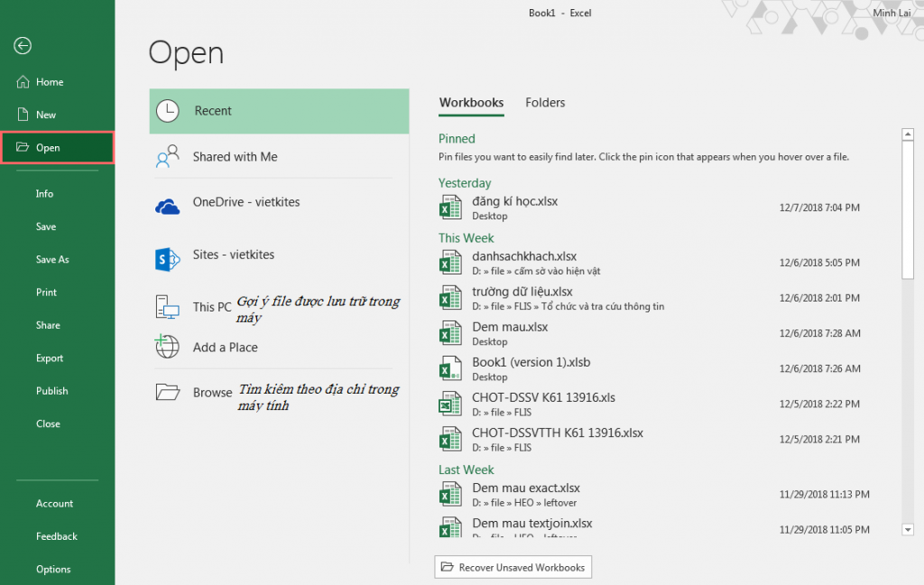Click the path D: » file » HEO » leftover
This screenshot has width=924, height=585.
coord(524,503)
